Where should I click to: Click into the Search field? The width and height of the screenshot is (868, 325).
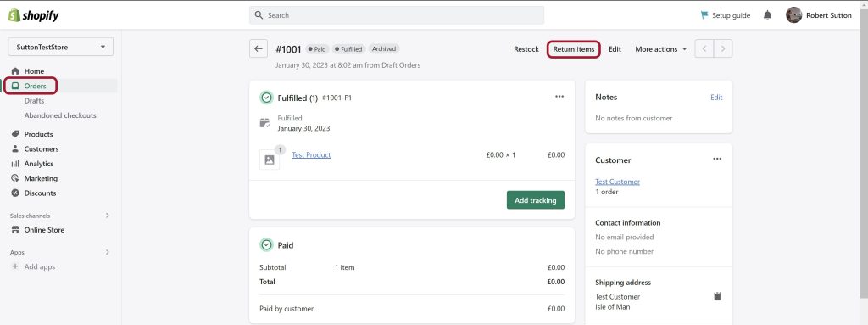pos(397,15)
